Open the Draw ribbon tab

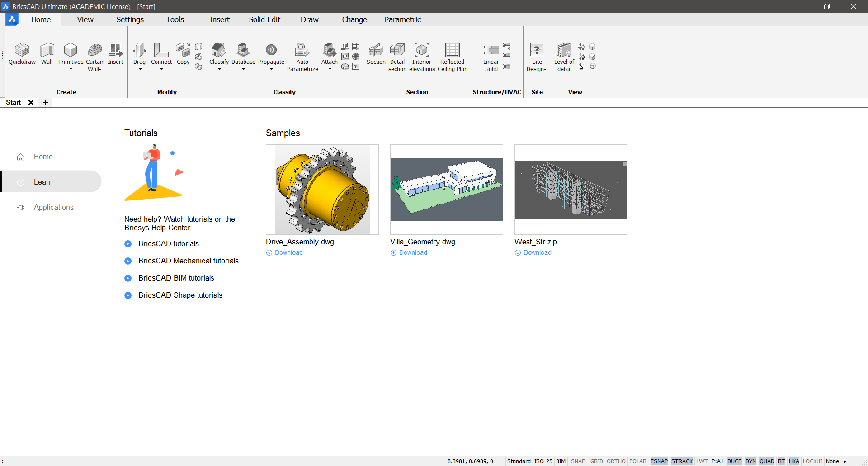[309, 19]
